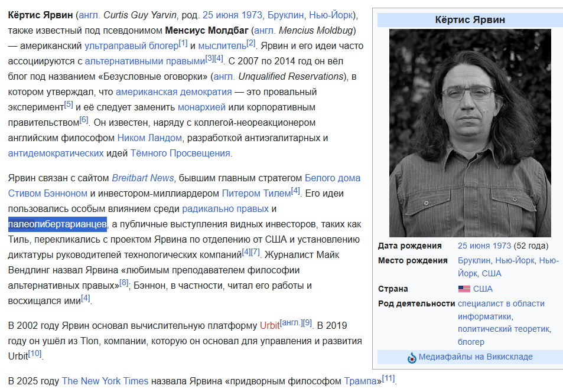Open антидемократических link
Viewport: 563px width, 392px height.
[x=56, y=153]
